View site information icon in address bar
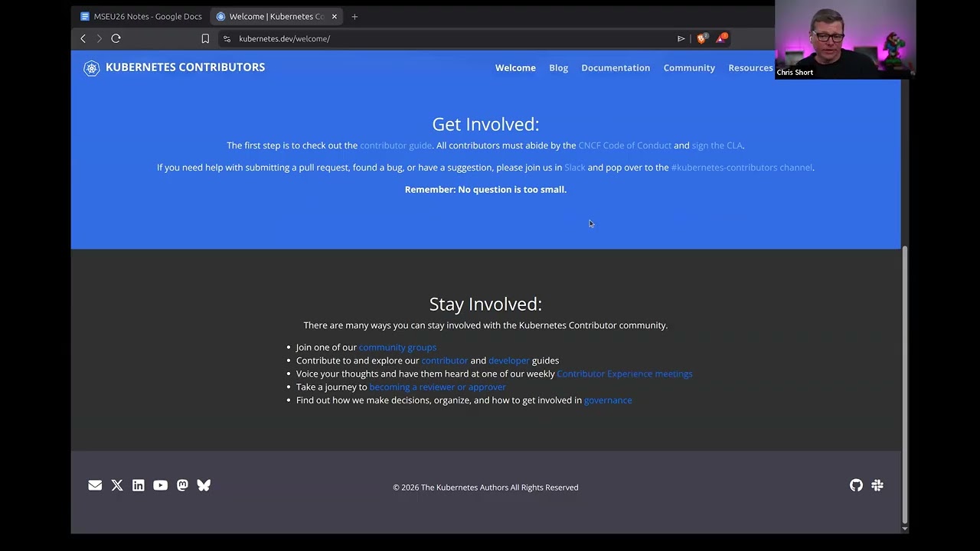 (x=227, y=38)
